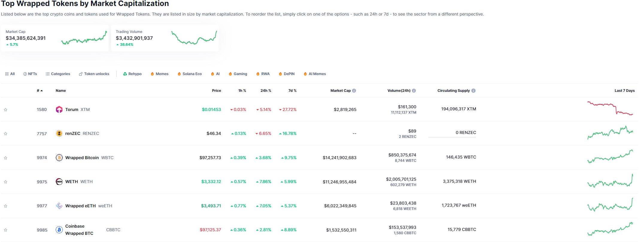This screenshot has width=644, height=242.
Task: Star Torum to add to watchlist
Action: 5,110
